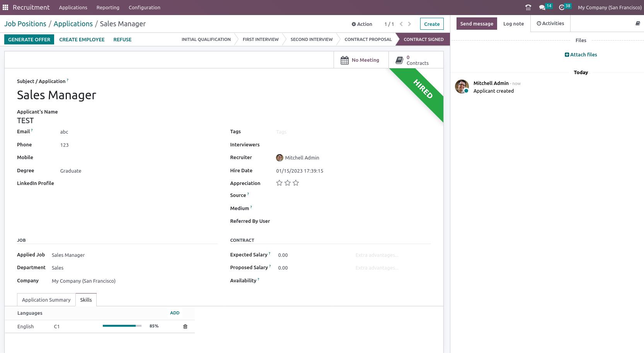Click the English skill row
The width and height of the screenshot is (644, 353).
tap(100, 326)
